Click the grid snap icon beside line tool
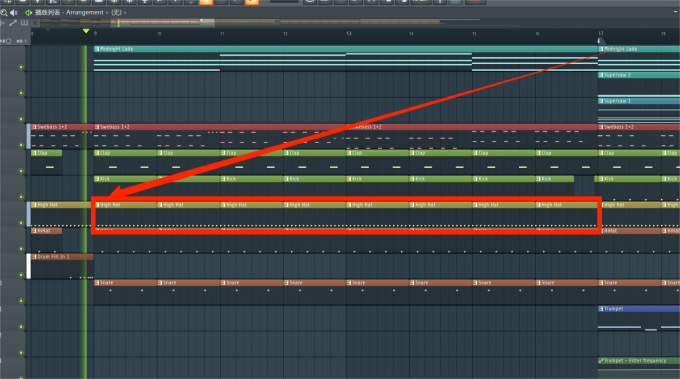680x379 pixels. point(24,23)
